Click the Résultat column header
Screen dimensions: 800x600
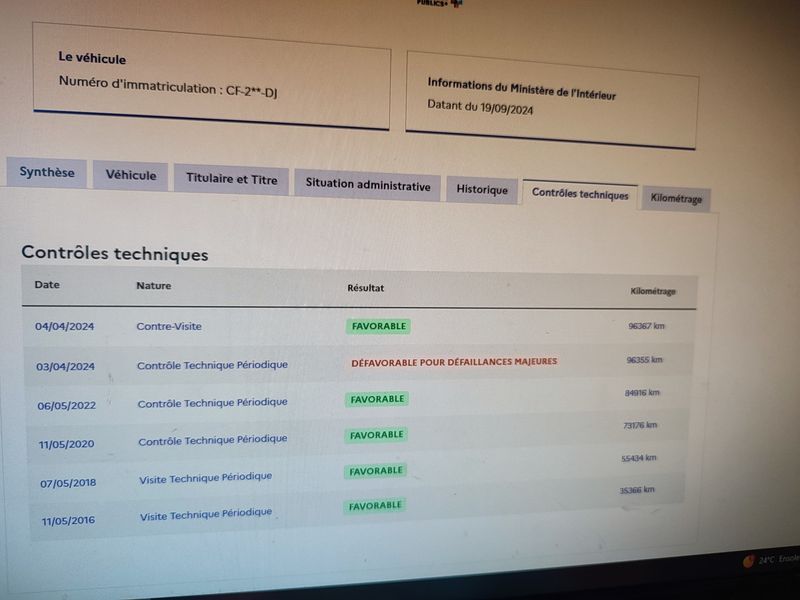(365, 288)
